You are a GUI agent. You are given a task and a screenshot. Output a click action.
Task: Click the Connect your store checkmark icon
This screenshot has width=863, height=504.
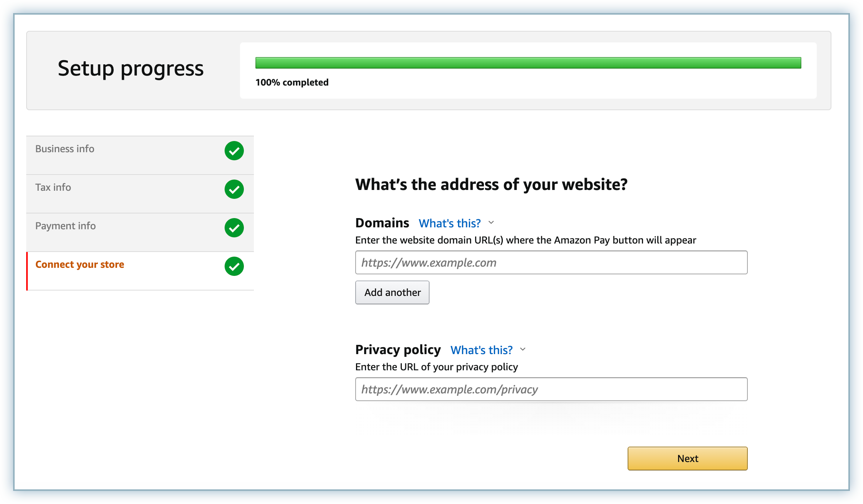234,266
